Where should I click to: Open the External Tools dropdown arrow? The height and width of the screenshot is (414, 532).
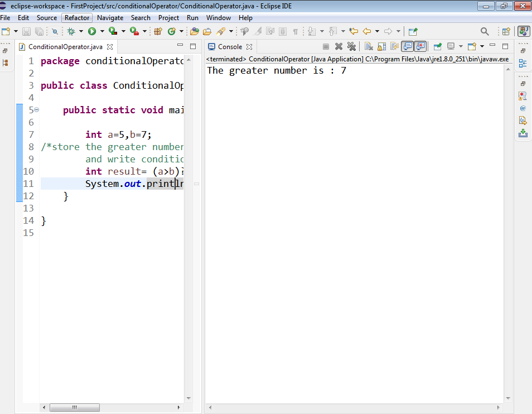pos(144,32)
